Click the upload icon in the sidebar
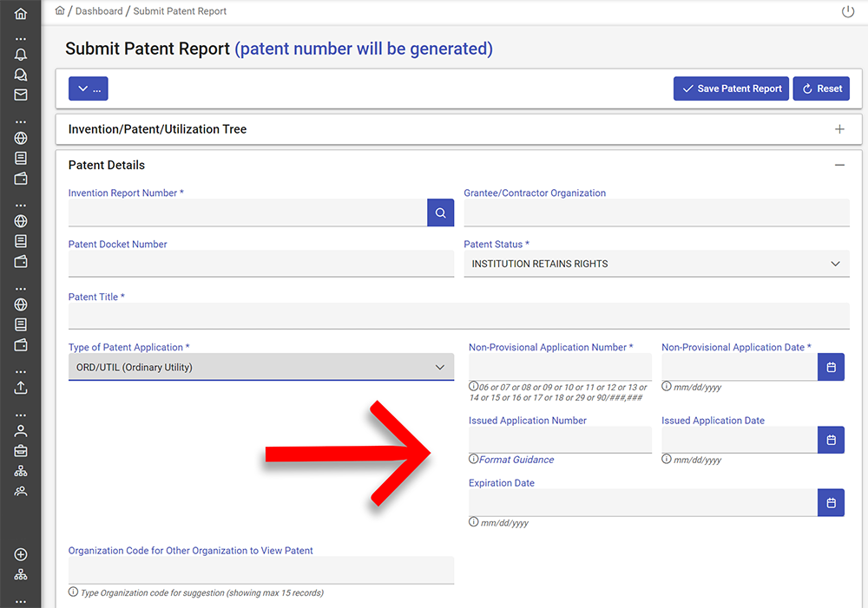 tap(21, 388)
